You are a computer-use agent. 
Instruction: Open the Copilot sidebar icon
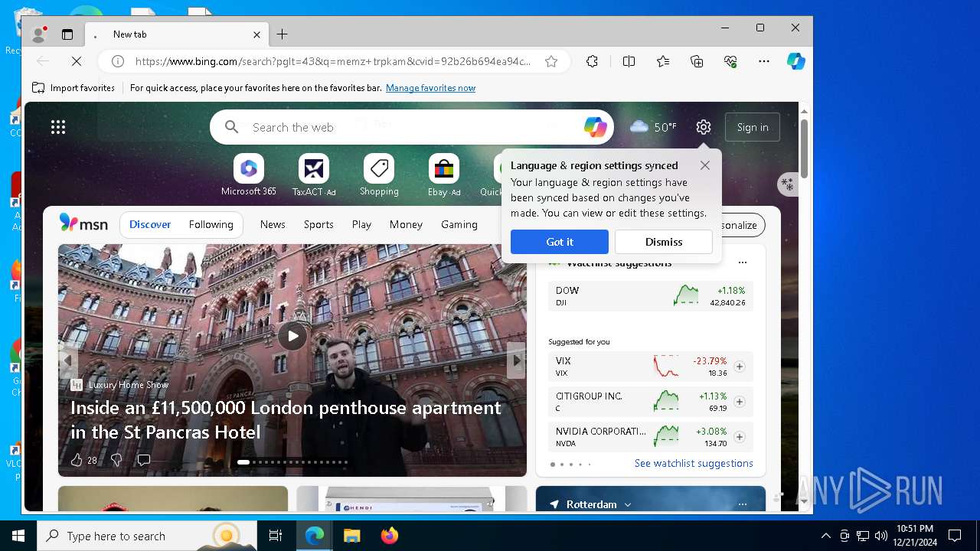[x=796, y=61]
